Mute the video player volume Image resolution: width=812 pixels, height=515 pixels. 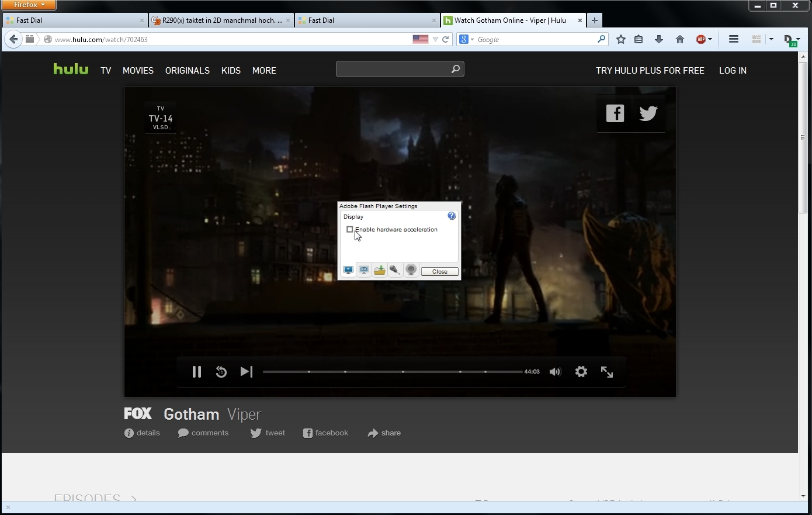coord(555,372)
